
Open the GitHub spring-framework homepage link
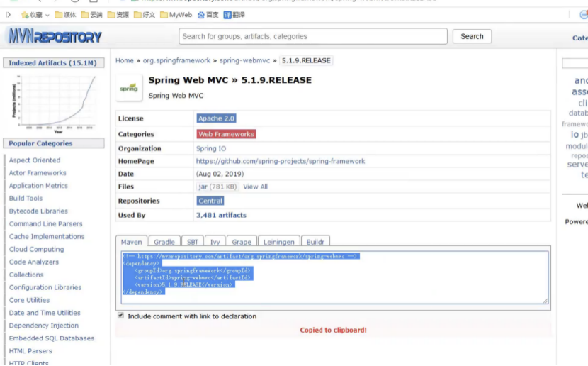[x=281, y=161]
